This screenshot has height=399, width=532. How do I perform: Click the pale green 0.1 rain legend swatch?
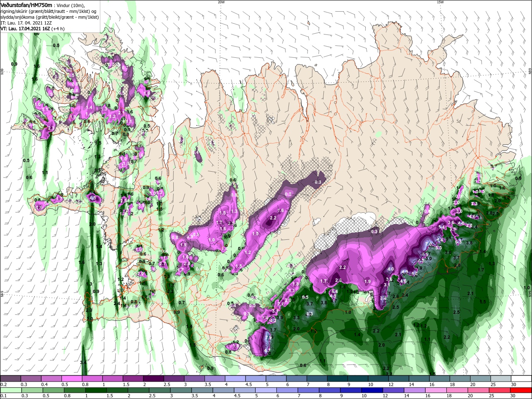pyautogui.click(x=10, y=390)
